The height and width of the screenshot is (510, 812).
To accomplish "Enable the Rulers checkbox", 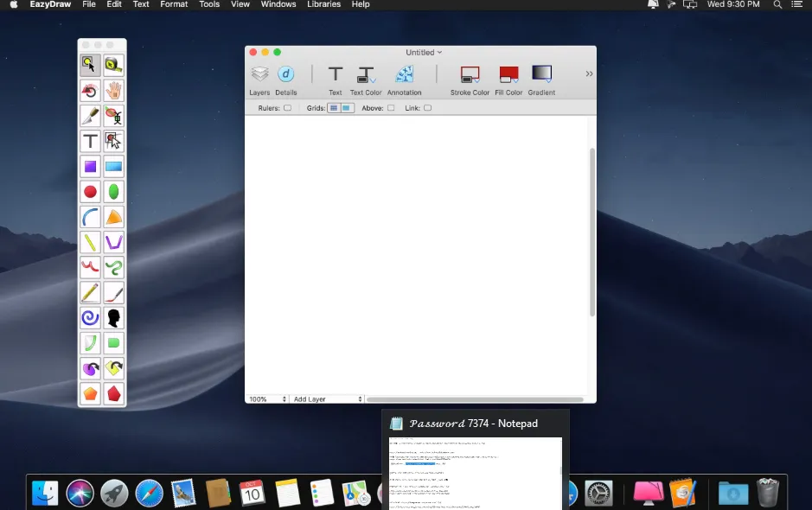I will point(287,108).
